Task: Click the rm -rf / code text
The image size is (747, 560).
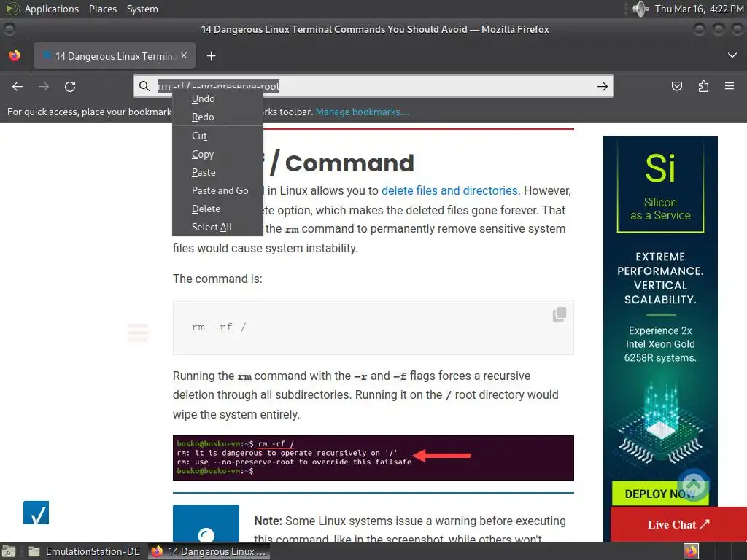Action: pyautogui.click(x=219, y=327)
